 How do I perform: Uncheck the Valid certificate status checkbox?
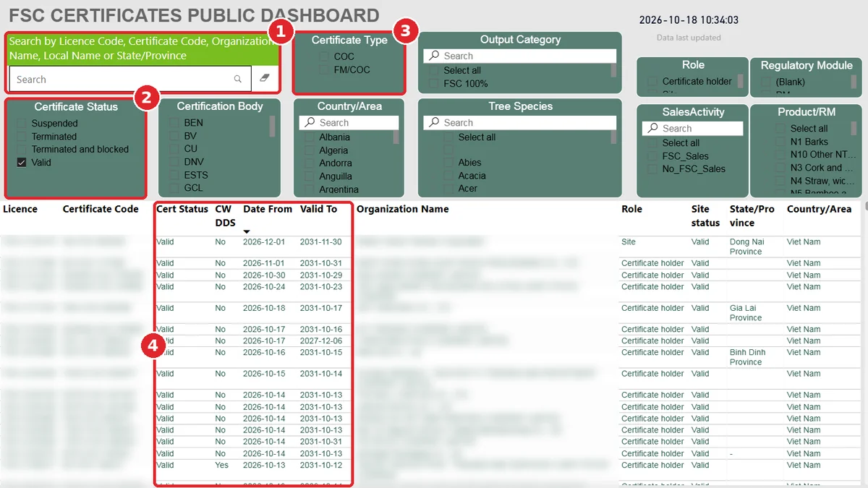coord(22,163)
